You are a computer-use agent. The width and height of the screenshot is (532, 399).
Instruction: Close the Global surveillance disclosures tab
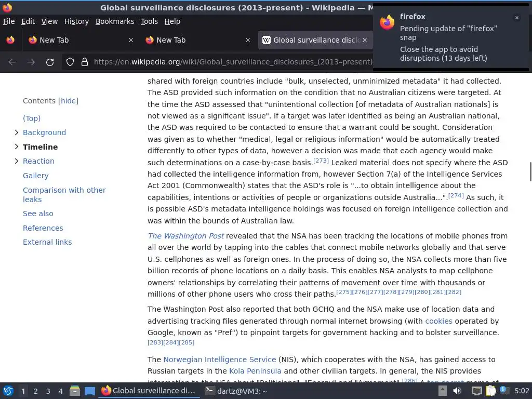pyautogui.click(x=365, y=40)
